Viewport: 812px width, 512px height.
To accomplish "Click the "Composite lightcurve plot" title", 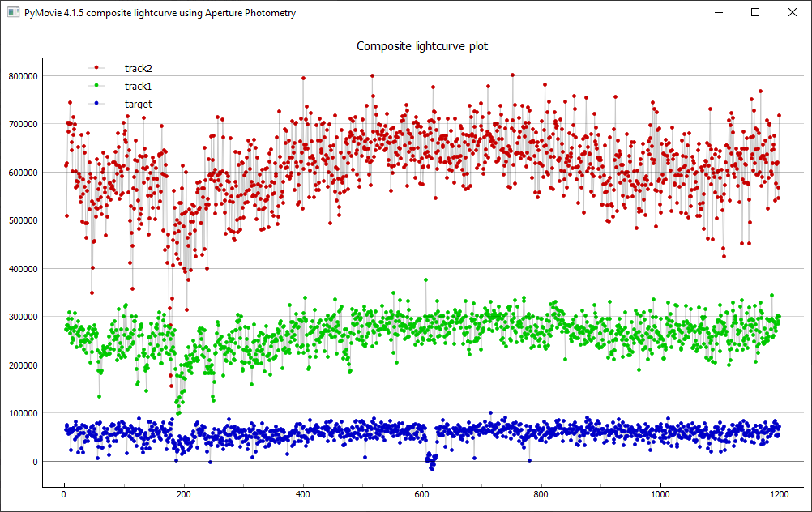I will click(x=422, y=46).
